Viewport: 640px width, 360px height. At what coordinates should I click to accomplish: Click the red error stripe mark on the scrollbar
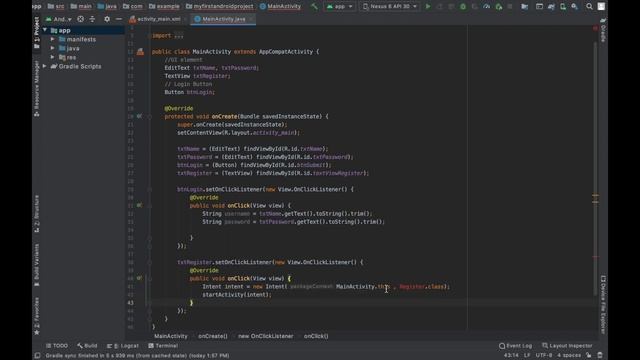(596, 257)
